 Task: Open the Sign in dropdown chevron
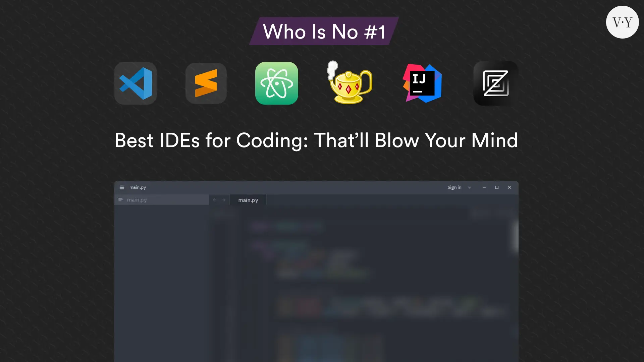pos(469,187)
